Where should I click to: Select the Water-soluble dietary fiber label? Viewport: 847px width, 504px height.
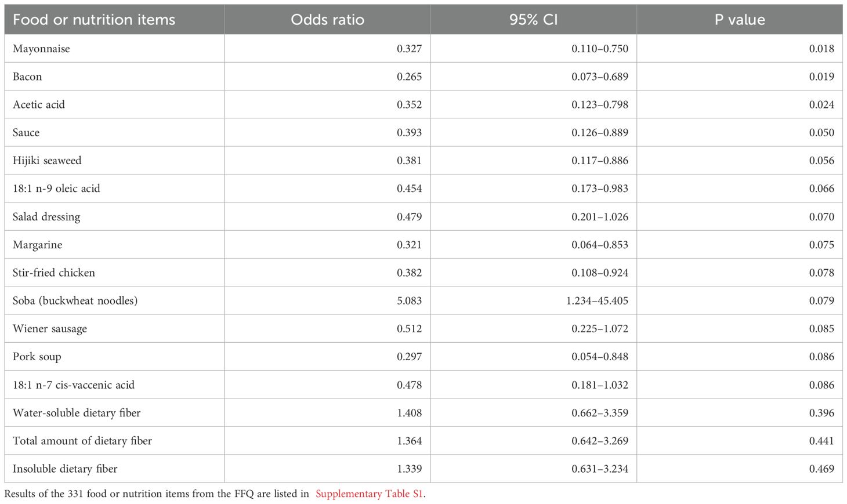(77, 413)
